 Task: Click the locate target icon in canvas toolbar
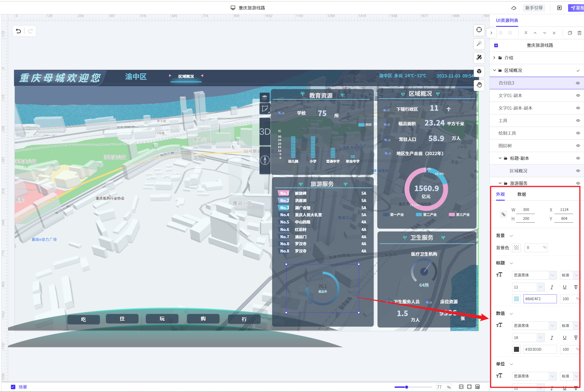[x=479, y=30]
